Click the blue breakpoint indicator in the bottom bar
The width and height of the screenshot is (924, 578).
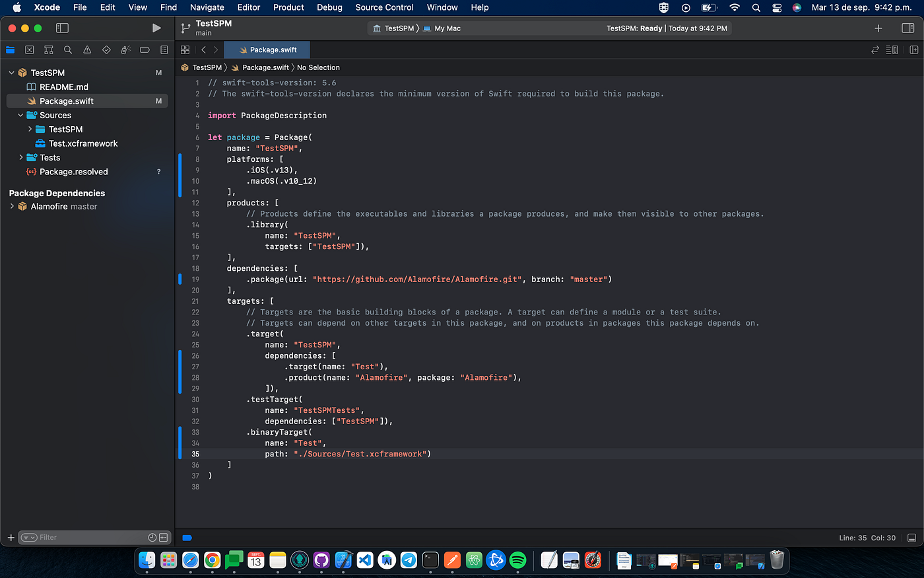click(x=187, y=538)
